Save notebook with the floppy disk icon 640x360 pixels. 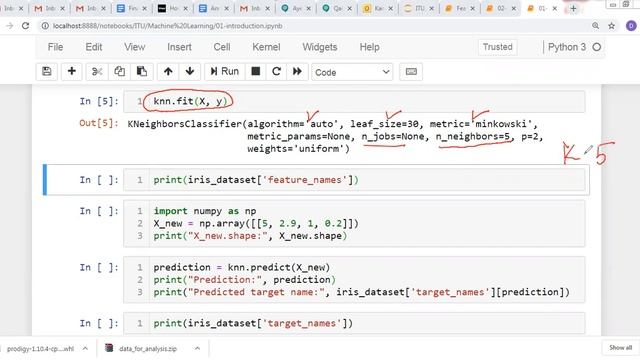click(x=47, y=71)
